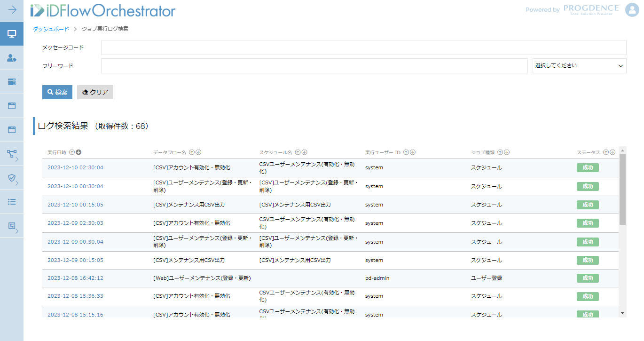Open the bulleted list icon in sidebar
Screen dimensions: 644x341
pyautogui.click(x=12, y=202)
